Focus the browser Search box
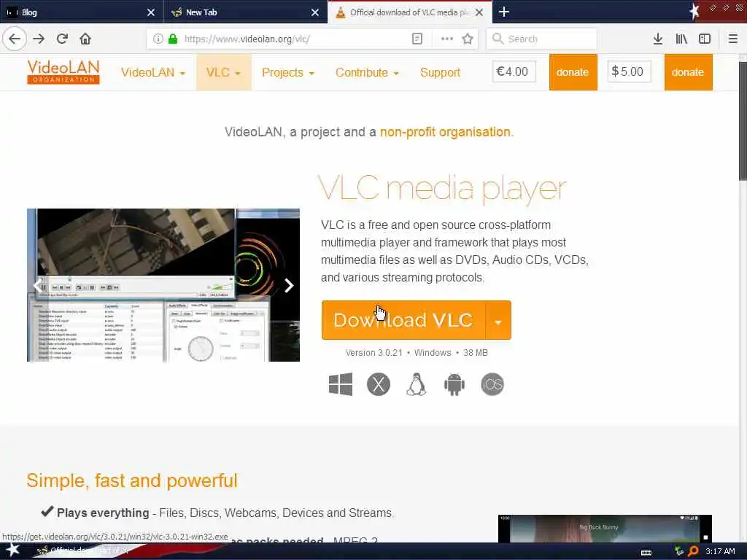 tap(541, 39)
